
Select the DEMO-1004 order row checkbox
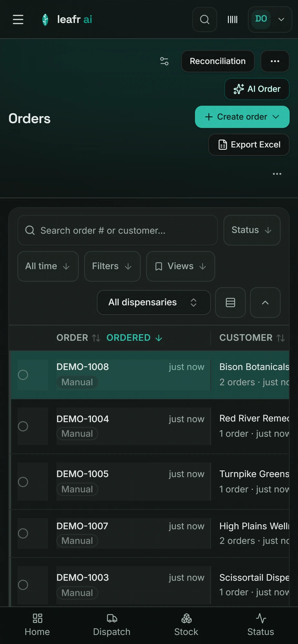[x=23, y=426]
